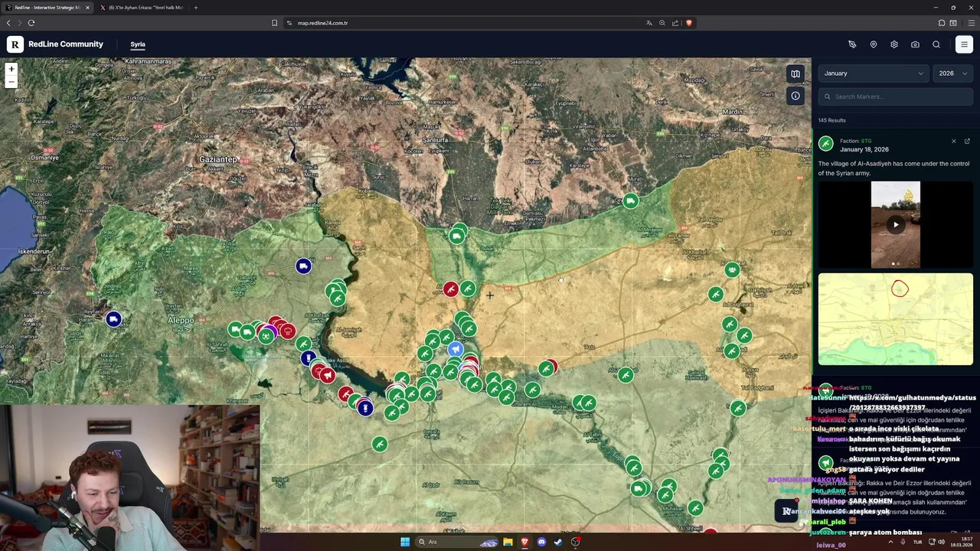Click the red megaphone marker by the lake

click(x=328, y=375)
